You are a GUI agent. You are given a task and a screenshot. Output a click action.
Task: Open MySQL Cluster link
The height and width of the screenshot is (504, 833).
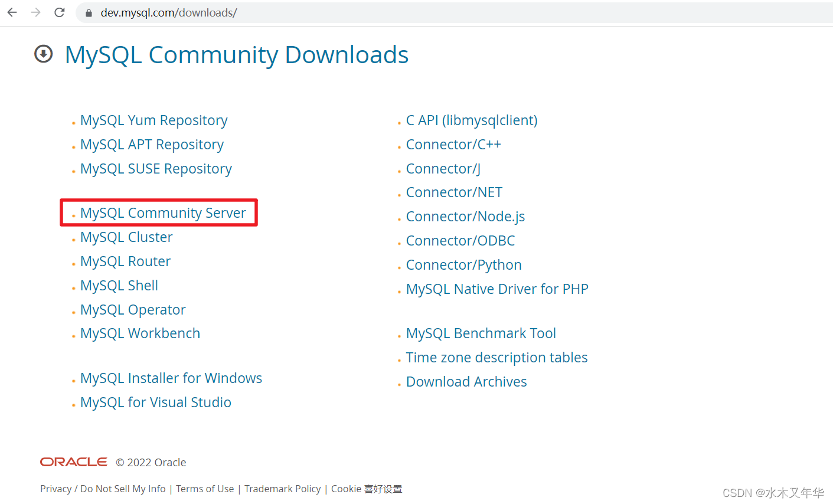[x=126, y=237]
